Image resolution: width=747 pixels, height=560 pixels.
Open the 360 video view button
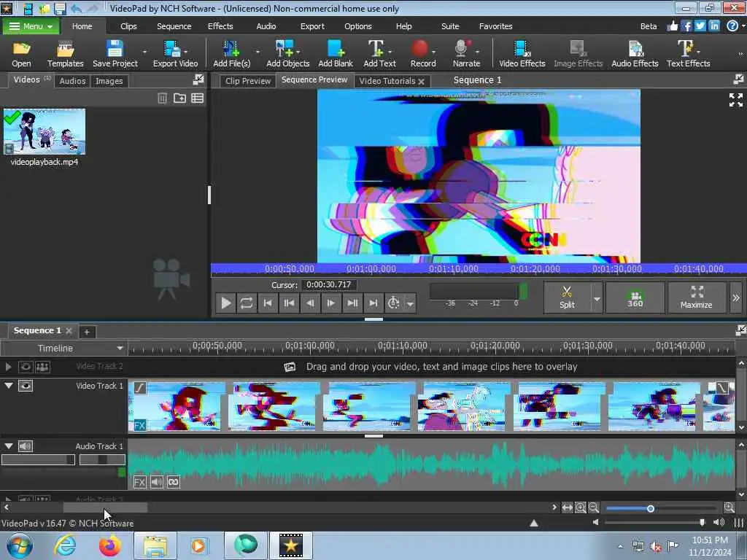tap(635, 297)
